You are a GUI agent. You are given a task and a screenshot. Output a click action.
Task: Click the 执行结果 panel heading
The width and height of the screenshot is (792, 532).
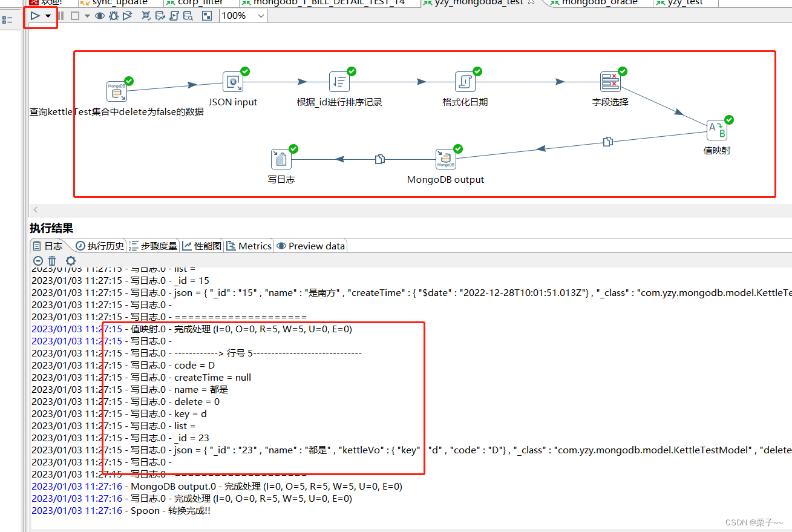pyautogui.click(x=51, y=228)
